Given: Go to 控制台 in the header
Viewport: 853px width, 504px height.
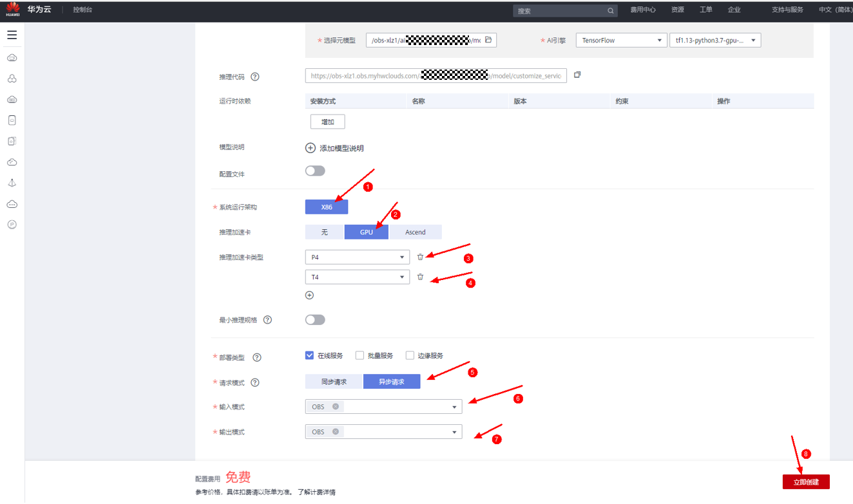Looking at the screenshot, I should [x=82, y=10].
